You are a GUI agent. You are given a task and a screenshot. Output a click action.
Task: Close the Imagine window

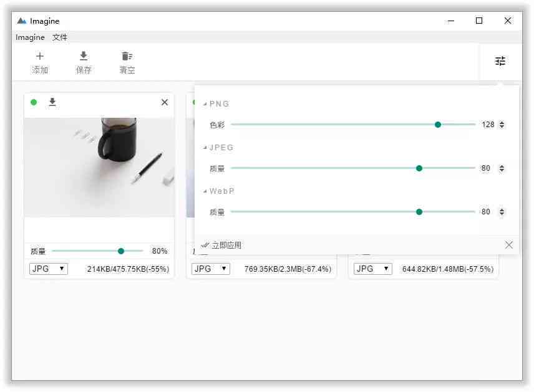[x=508, y=21]
